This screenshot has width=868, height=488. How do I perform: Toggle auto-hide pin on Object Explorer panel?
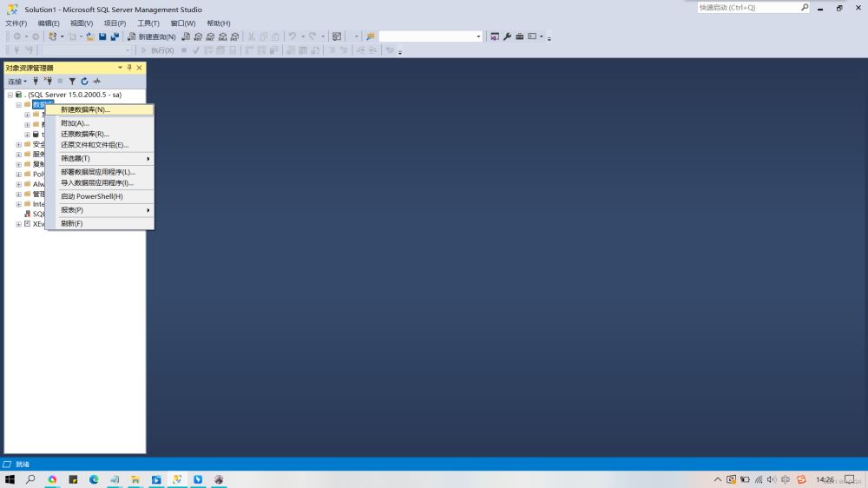pos(129,68)
